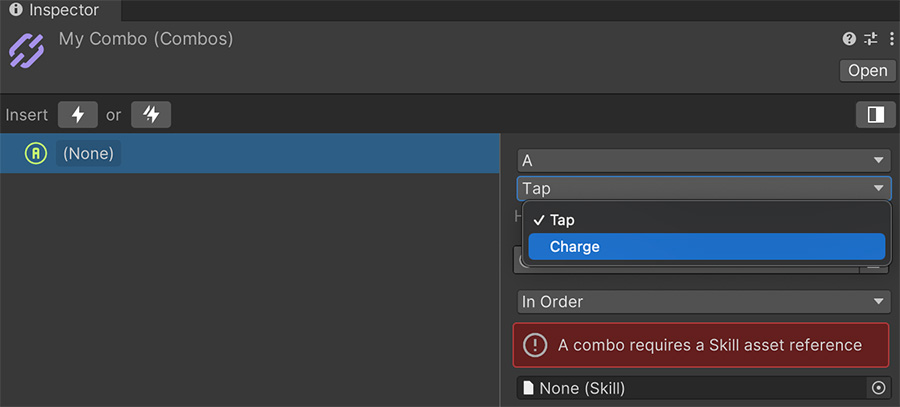The width and height of the screenshot is (900, 407).
Task: Click the warning exclamation icon in the error box
Action: (535, 345)
